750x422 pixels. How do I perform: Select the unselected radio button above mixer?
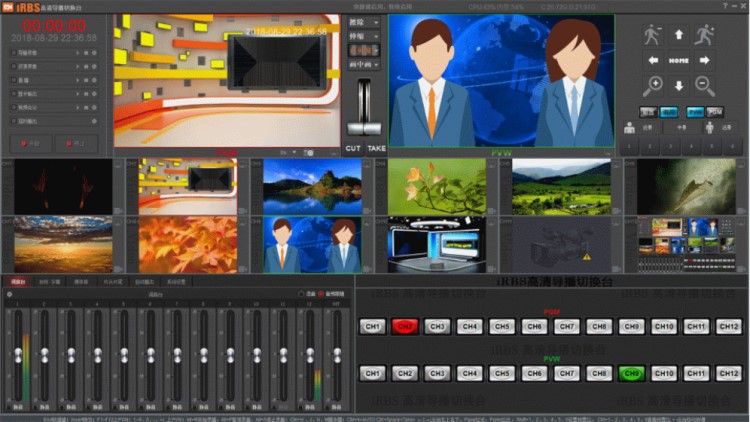point(301,294)
